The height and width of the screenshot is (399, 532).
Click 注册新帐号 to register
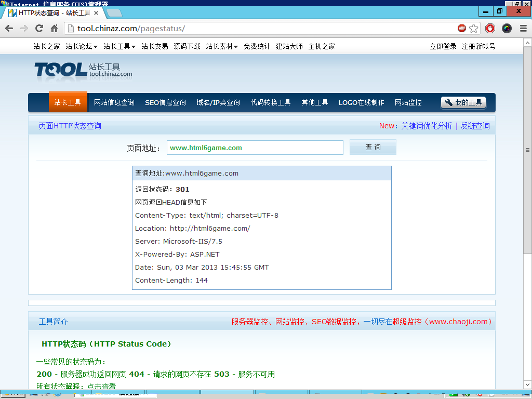pos(478,46)
